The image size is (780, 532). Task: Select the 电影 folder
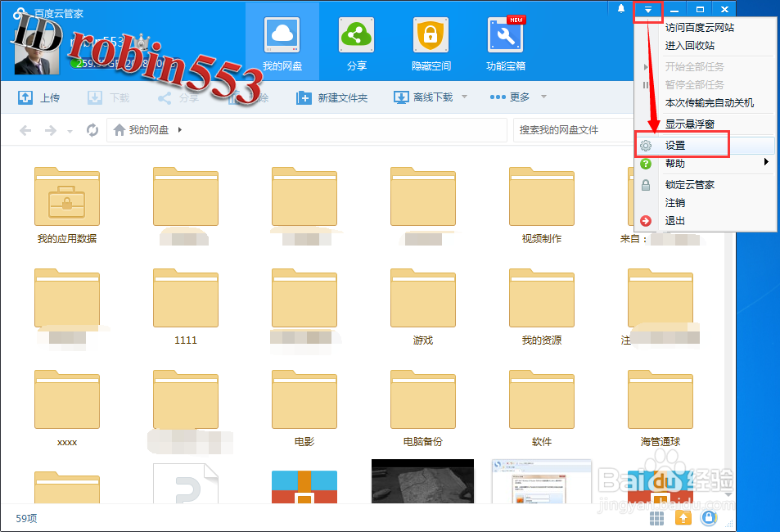[x=304, y=408]
